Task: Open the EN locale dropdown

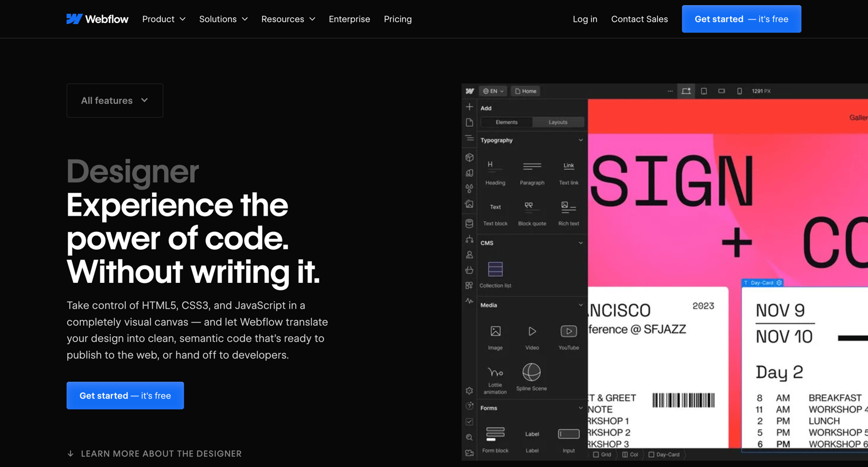Action: [493, 91]
